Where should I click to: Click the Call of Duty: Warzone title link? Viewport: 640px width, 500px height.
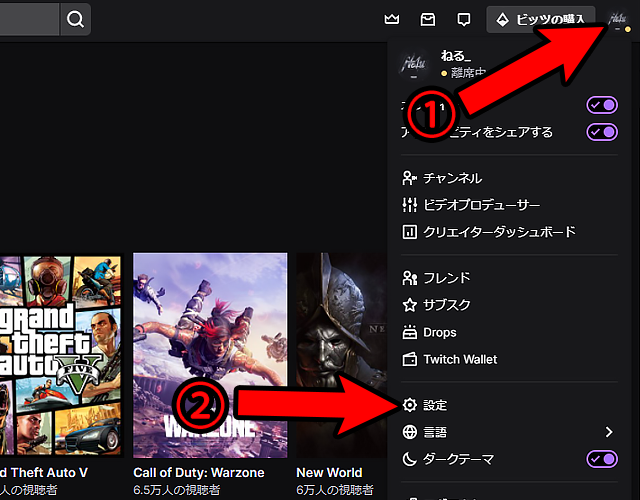click(x=199, y=473)
